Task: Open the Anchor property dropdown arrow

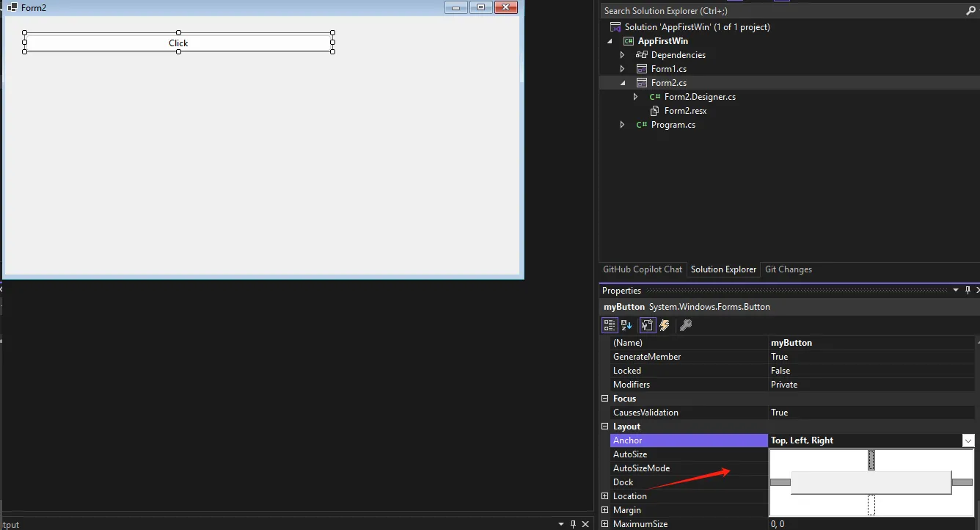Action: (x=968, y=440)
